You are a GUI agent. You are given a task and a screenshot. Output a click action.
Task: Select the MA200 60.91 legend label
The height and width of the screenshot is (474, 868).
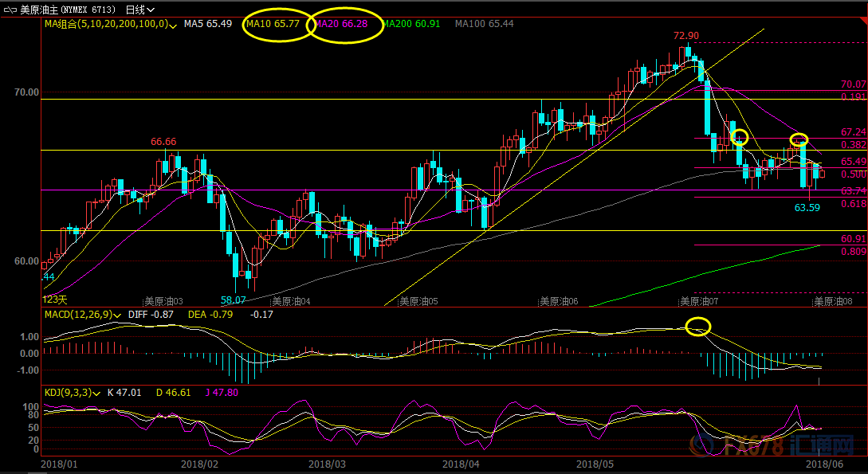point(411,24)
